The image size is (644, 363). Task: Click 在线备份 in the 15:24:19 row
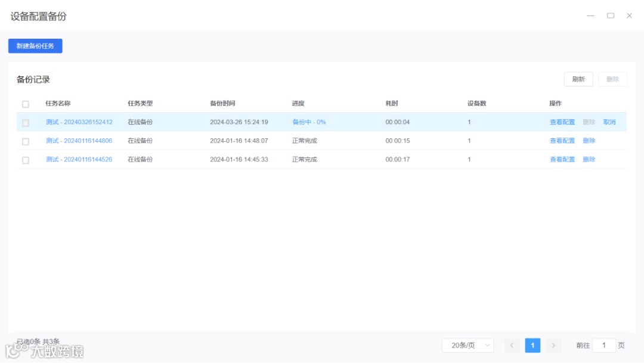click(140, 122)
